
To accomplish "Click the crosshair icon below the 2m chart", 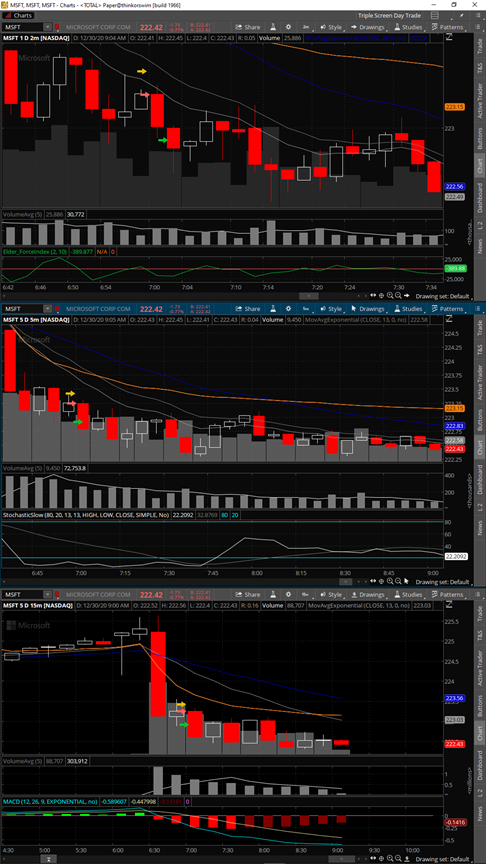I will (381, 296).
